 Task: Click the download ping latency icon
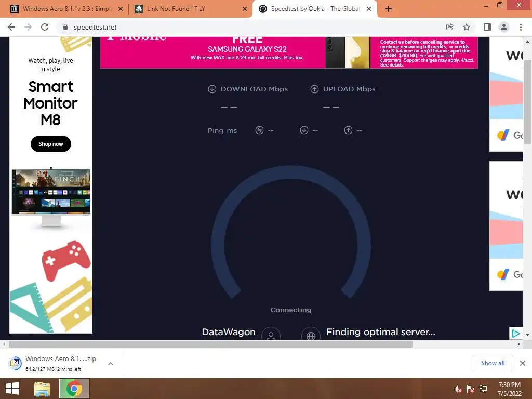click(x=304, y=130)
